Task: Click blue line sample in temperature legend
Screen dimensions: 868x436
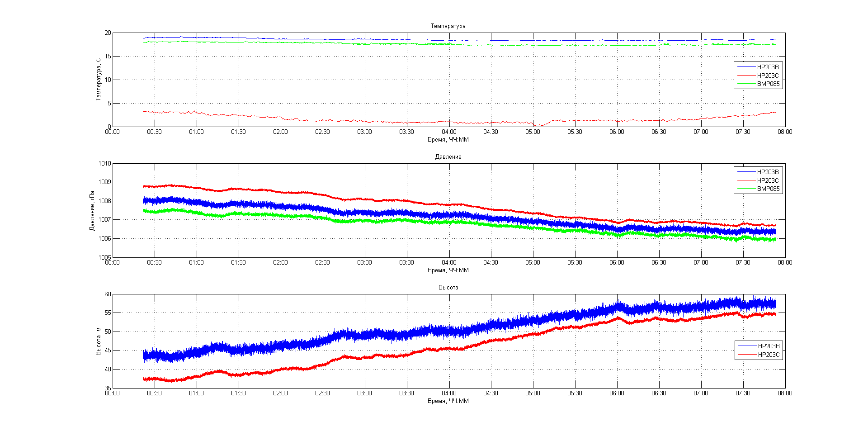Action: [x=746, y=67]
